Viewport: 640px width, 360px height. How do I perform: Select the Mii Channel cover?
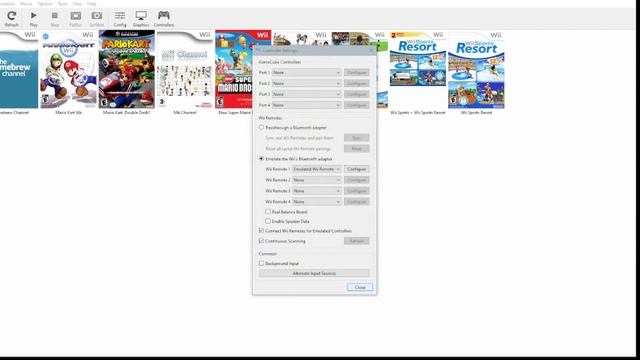point(184,69)
